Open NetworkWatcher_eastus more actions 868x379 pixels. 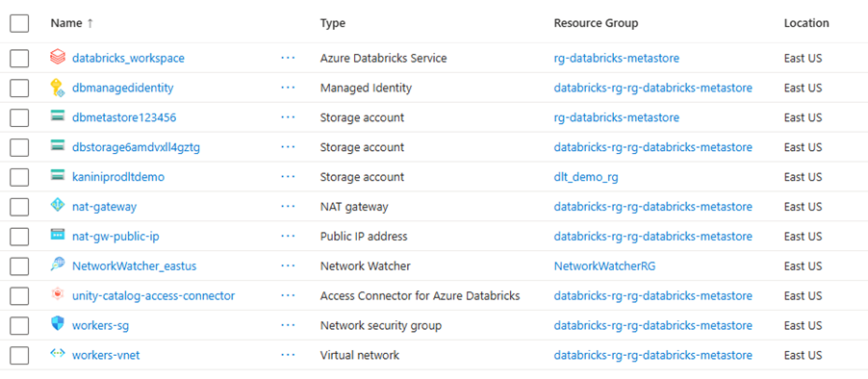(288, 265)
